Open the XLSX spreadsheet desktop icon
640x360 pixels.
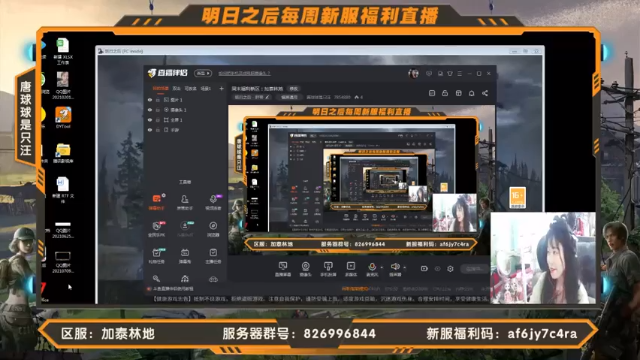(62, 51)
